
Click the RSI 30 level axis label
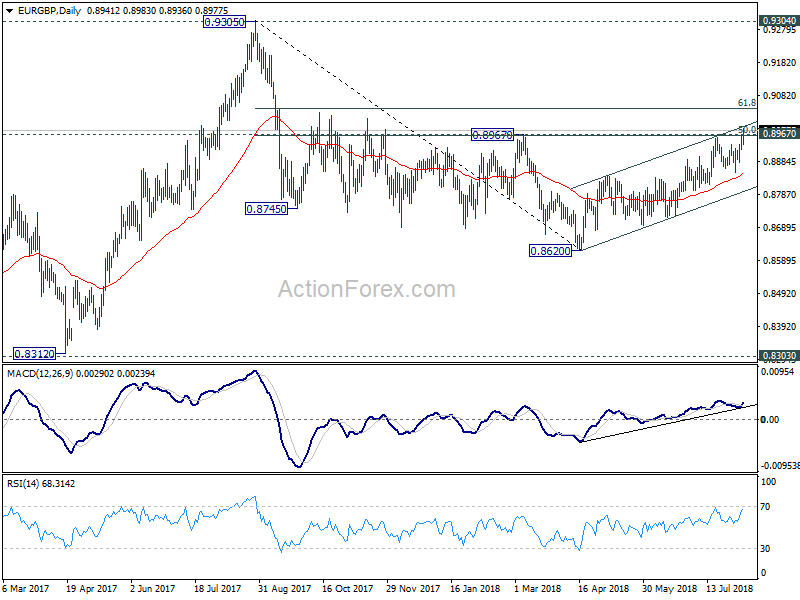pyautogui.click(x=765, y=548)
